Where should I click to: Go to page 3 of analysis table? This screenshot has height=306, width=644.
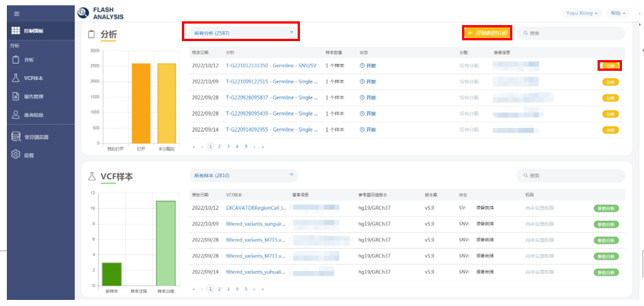tap(228, 146)
